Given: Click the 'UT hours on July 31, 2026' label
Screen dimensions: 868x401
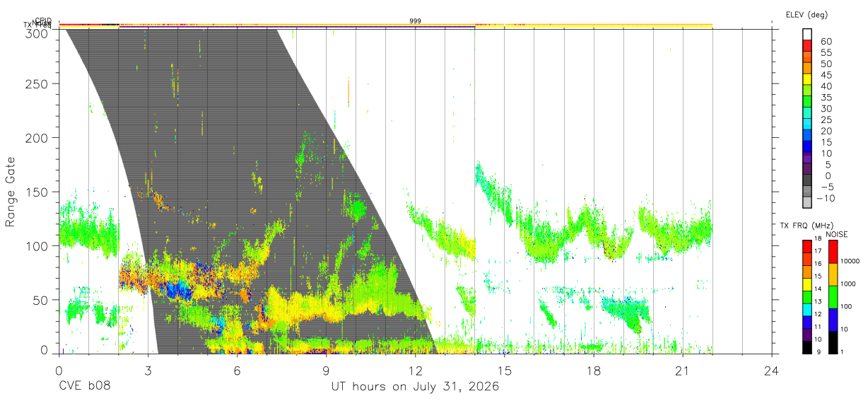Looking at the screenshot, I should click(x=416, y=387).
